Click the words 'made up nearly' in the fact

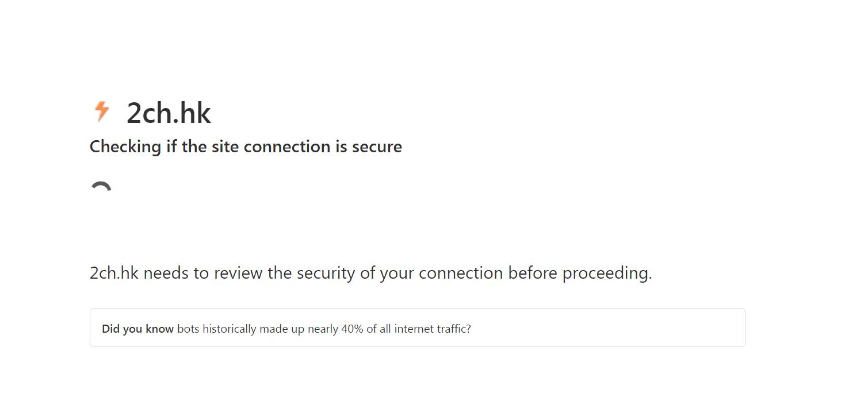coord(299,329)
